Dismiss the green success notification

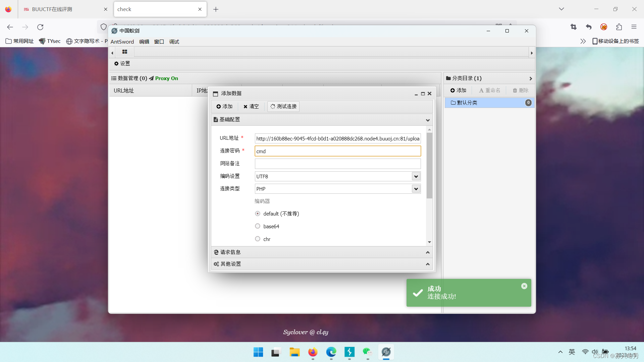click(524, 286)
